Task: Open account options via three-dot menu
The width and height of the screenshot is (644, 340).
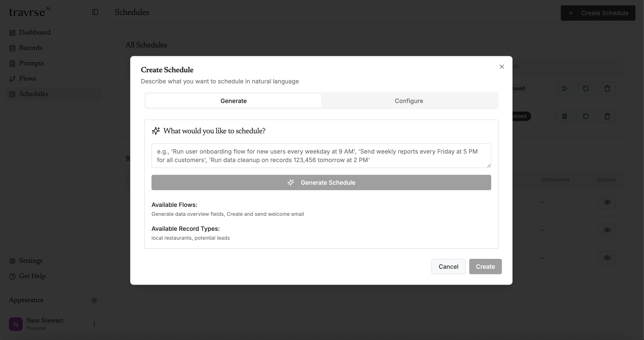Action: (94, 324)
